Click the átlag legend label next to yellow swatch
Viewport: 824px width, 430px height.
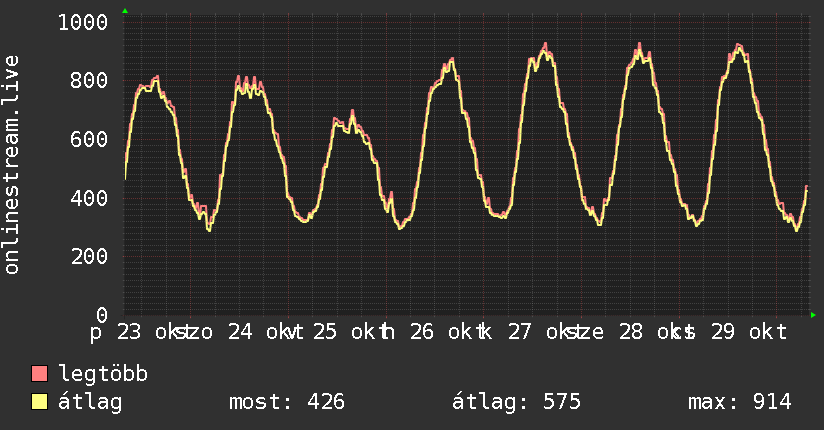tap(90, 402)
